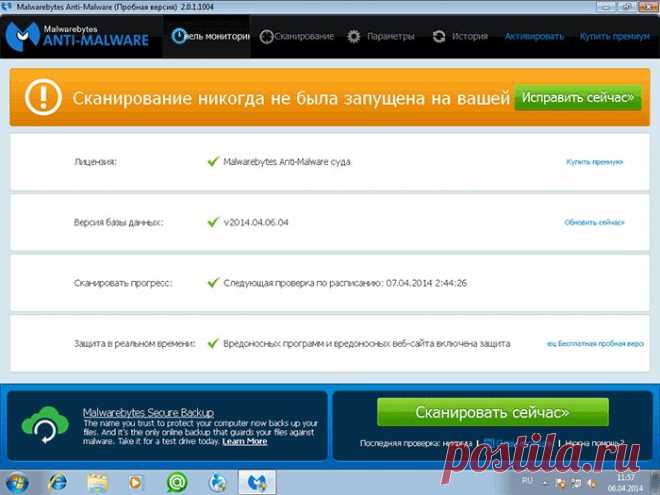Open the Action Center flag tray icon

click(562, 483)
